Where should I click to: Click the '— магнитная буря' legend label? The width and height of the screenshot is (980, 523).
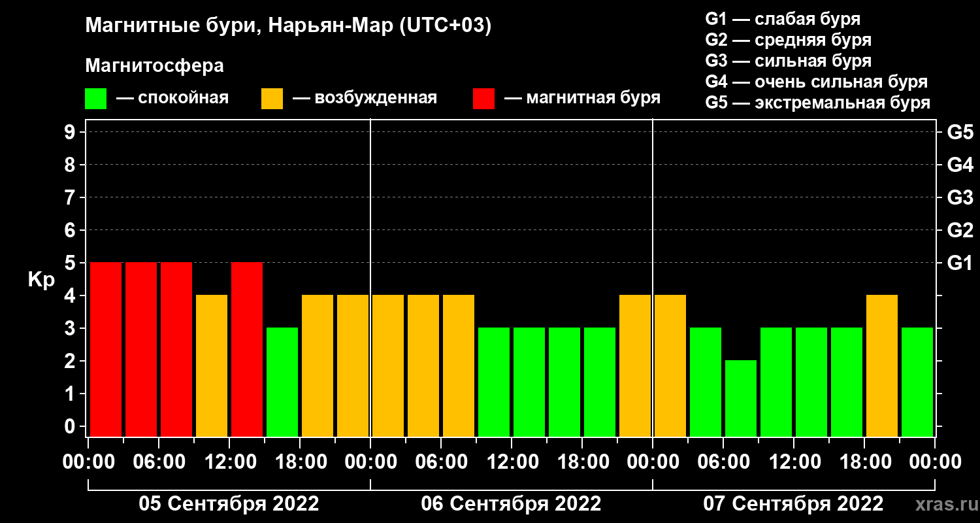click(582, 98)
